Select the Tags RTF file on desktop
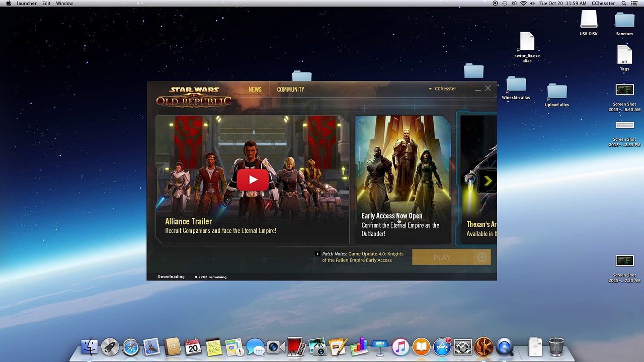Image resolution: width=644 pixels, height=362 pixels. click(x=624, y=58)
